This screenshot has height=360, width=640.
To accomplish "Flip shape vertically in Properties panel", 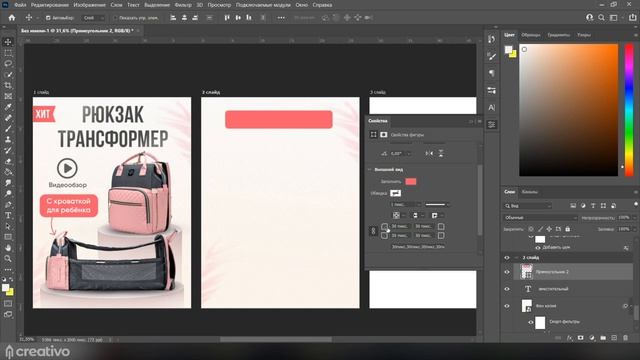I will tap(441, 153).
